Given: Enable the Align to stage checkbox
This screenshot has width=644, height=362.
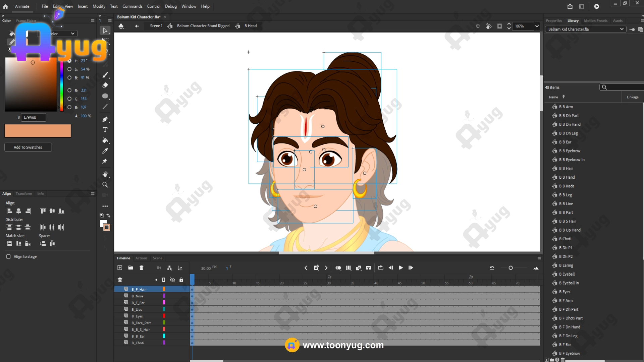Looking at the screenshot, I should click(8, 256).
